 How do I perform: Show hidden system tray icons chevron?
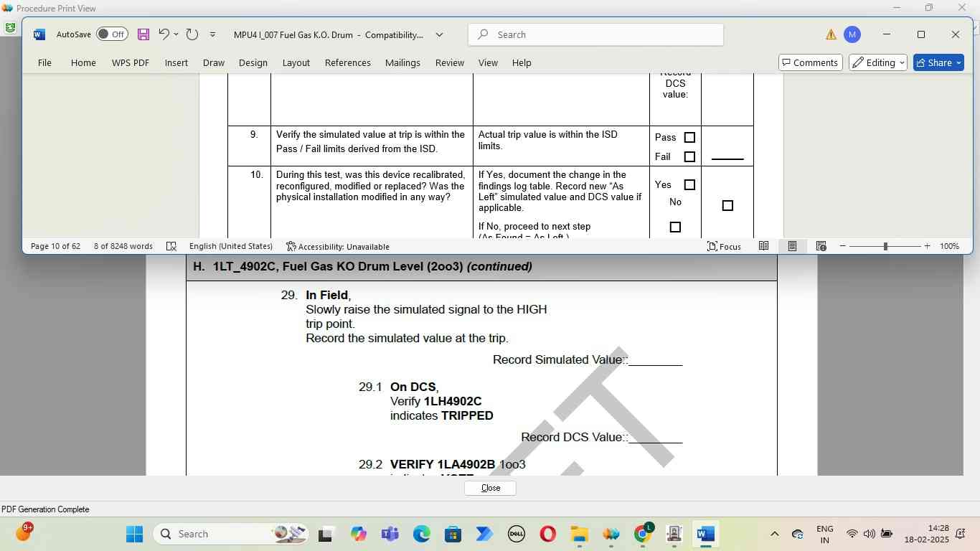[x=774, y=534]
